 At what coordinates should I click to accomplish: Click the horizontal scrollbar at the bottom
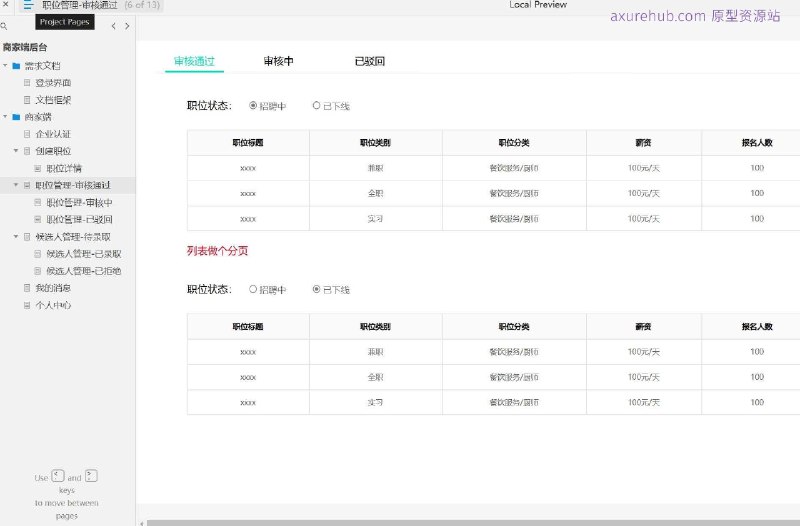(x=473, y=523)
